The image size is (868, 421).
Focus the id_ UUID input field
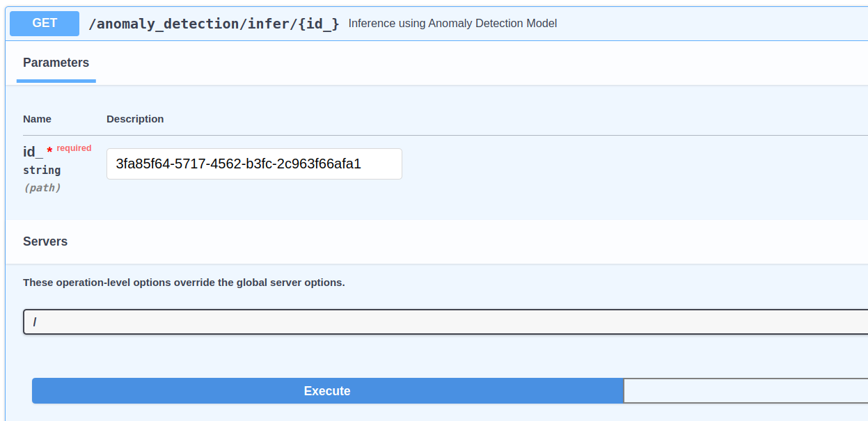(254, 164)
